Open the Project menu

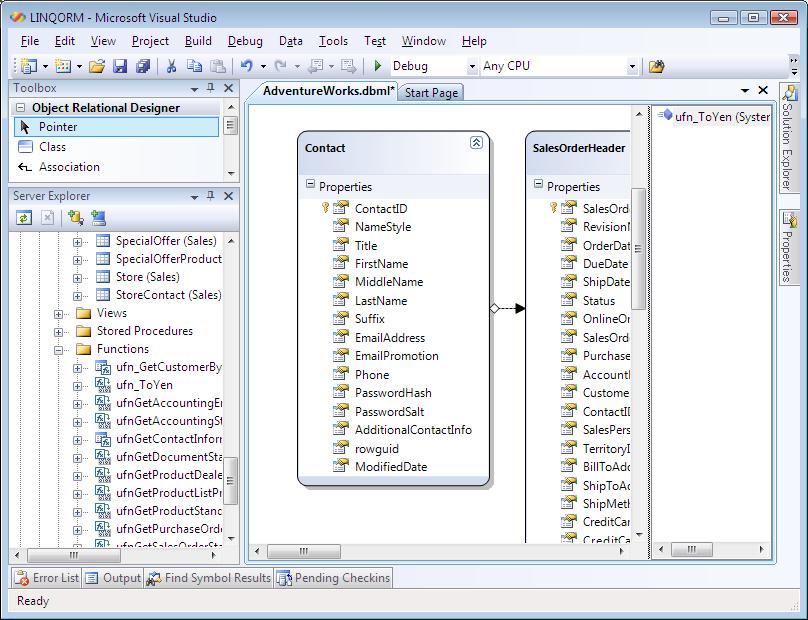click(150, 41)
